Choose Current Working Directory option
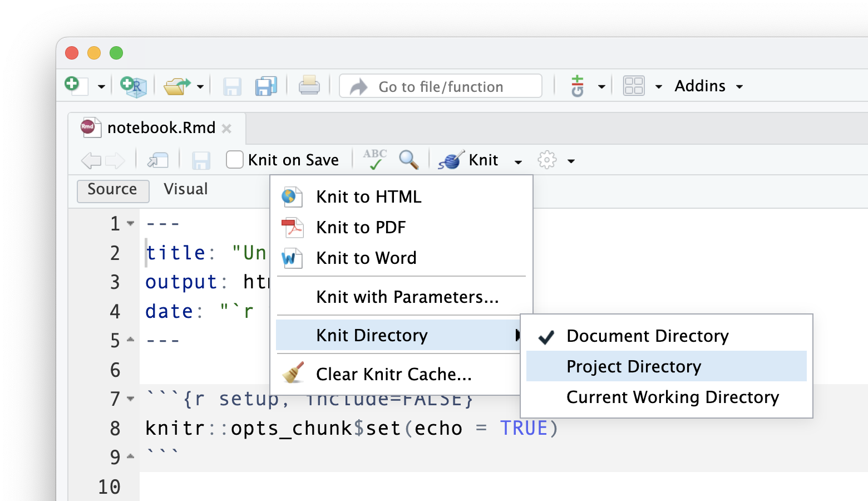 pos(672,397)
